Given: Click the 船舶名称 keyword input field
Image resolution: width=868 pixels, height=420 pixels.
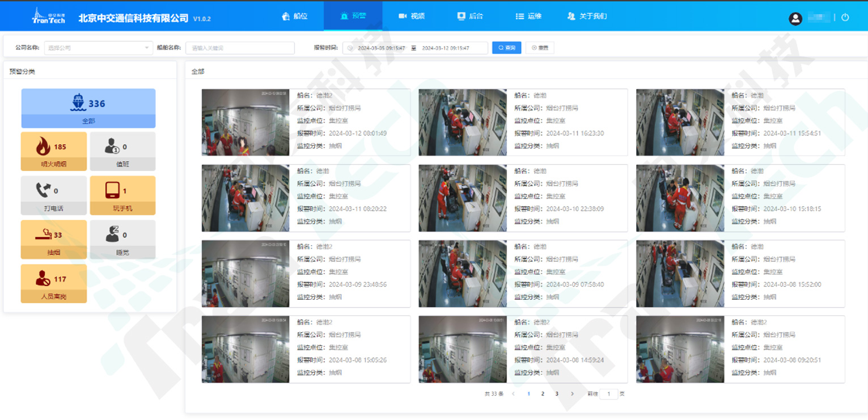Looking at the screenshot, I should pos(240,48).
